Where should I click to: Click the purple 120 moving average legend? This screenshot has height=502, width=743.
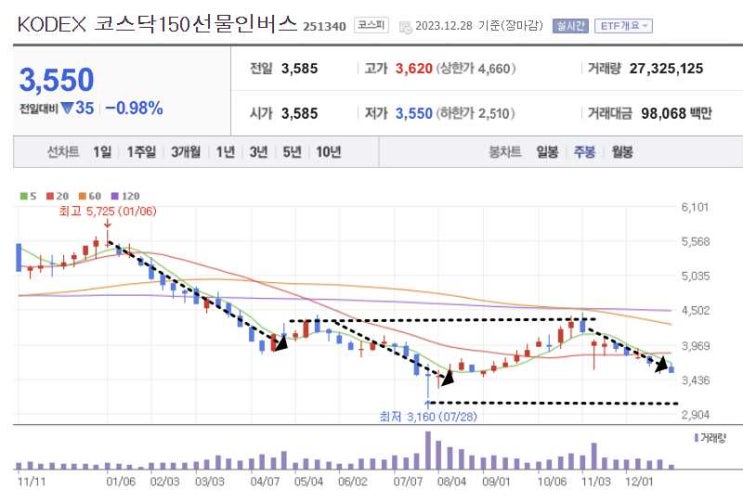(125, 196)
